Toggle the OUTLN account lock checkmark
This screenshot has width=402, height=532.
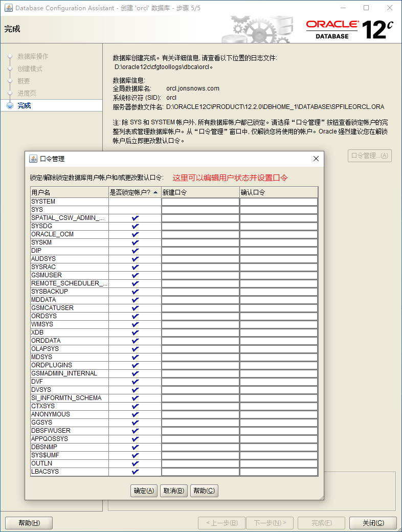(135, 463)
